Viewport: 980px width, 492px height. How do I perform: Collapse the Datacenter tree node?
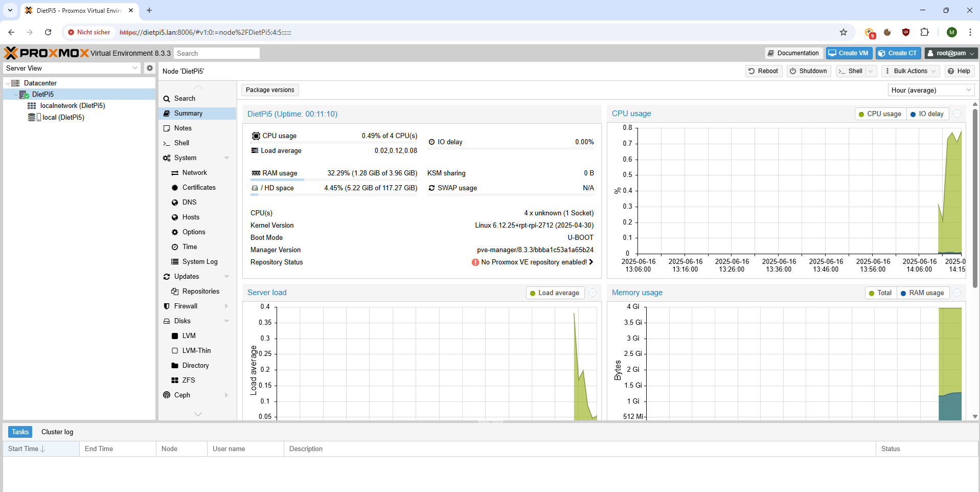[x=7, y=83]
